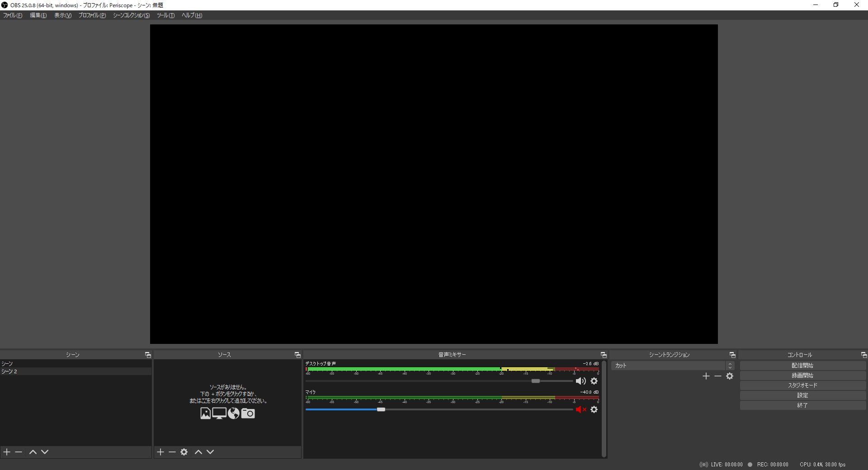Undock the シーントランジション panel
Viewport: 868px width, 470px height.
(732, 355)
